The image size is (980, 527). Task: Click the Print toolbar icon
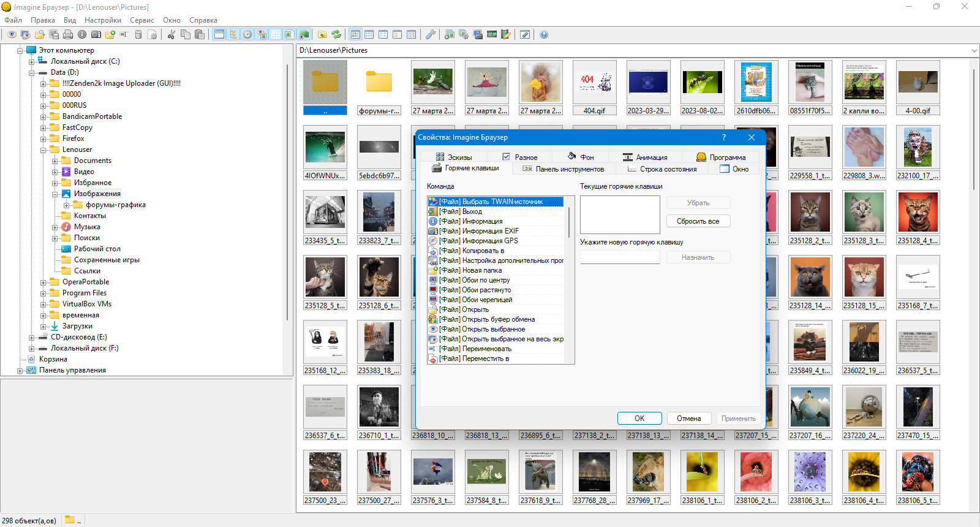pos(68,34)
